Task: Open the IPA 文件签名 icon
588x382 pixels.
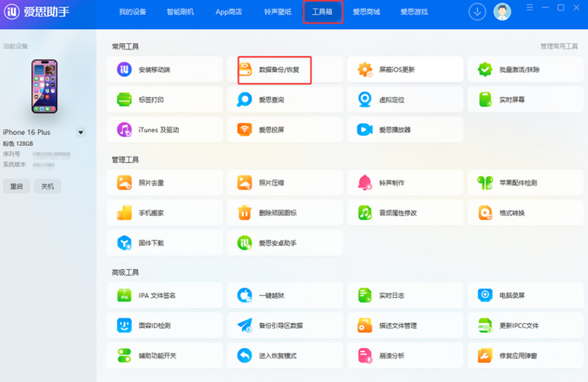Action: (124, 295)
